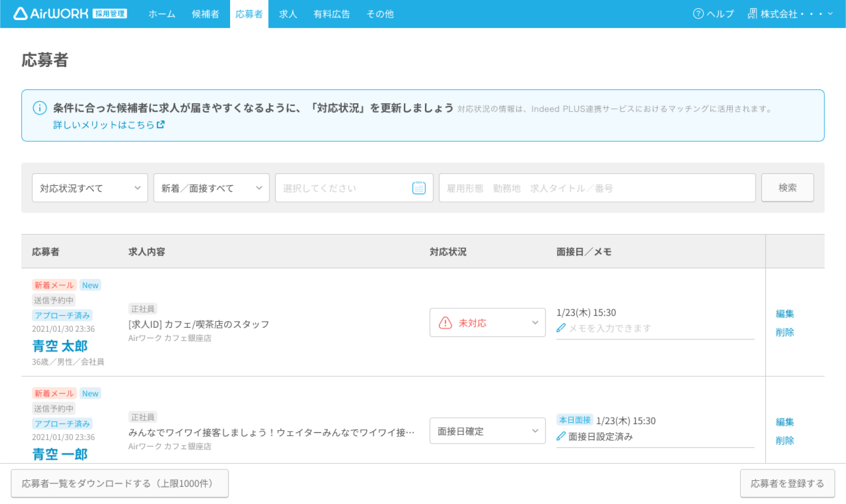The height and width of the screenshot is (504, 846).
Task: Click the external link icon after 詳しいメリットはこちら
Action: pyautogui.click(x=161, y=125)
